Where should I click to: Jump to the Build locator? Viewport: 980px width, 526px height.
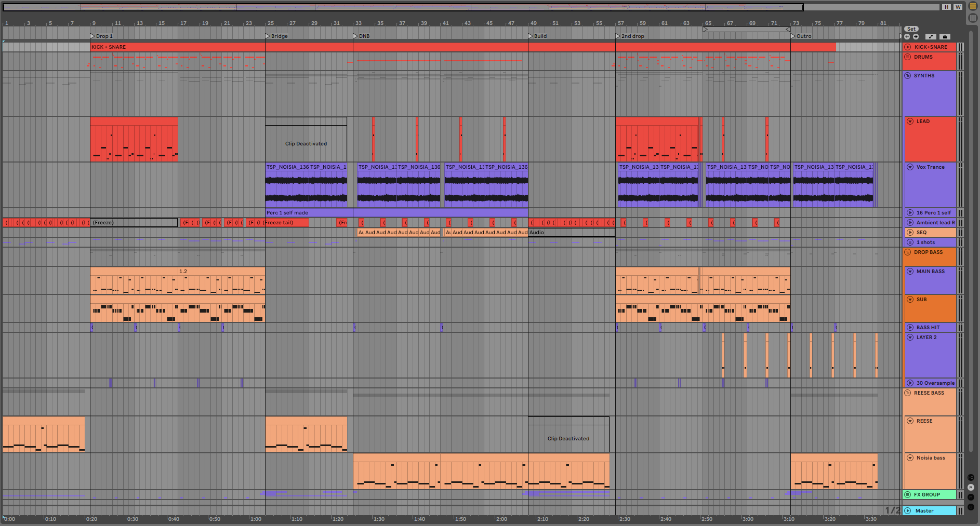(538, 36)
